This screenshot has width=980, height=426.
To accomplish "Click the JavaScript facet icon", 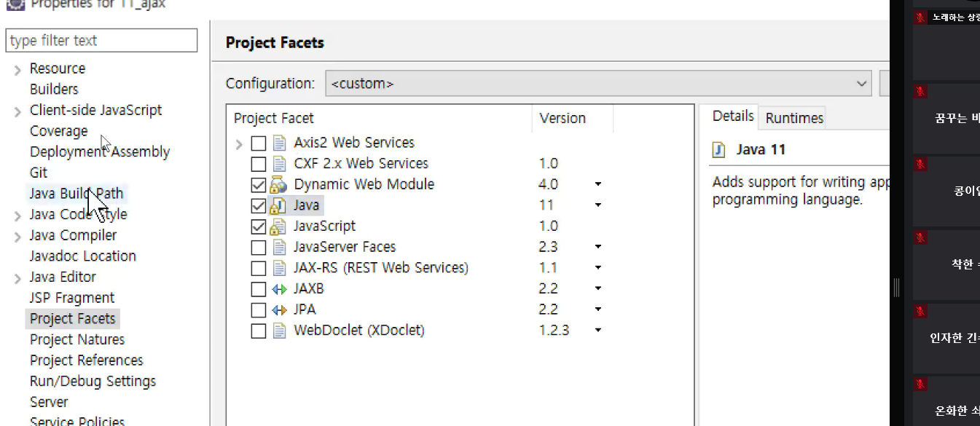I will point(278,226).
